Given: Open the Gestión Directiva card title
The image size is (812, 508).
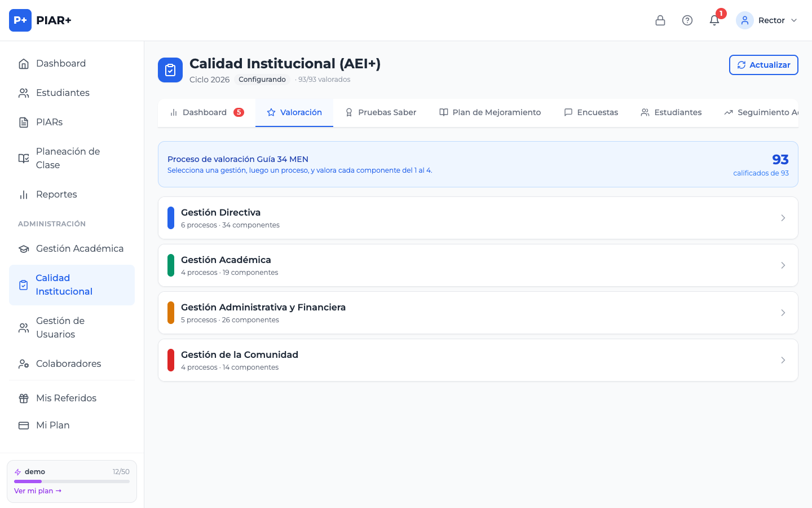Looking at the screenshot, I should pyautogui.click(x=220, y=212).
